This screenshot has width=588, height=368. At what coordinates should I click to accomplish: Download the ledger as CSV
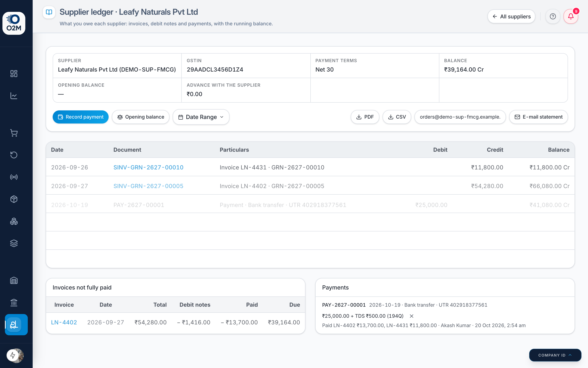click(x=397, y=117)
